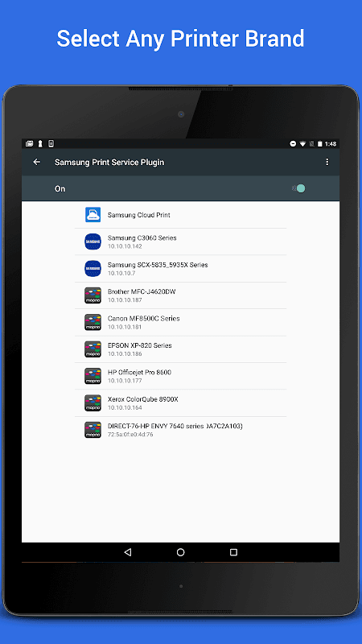This screenshot has height=644, width=362.
Task: Click IP address 10.10.10.187
Action: pos(125,300)
